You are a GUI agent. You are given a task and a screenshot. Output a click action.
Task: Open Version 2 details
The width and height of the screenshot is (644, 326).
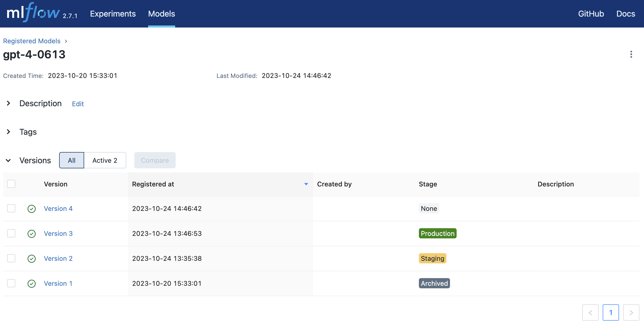pyautogui.click(x=58, y=259)
